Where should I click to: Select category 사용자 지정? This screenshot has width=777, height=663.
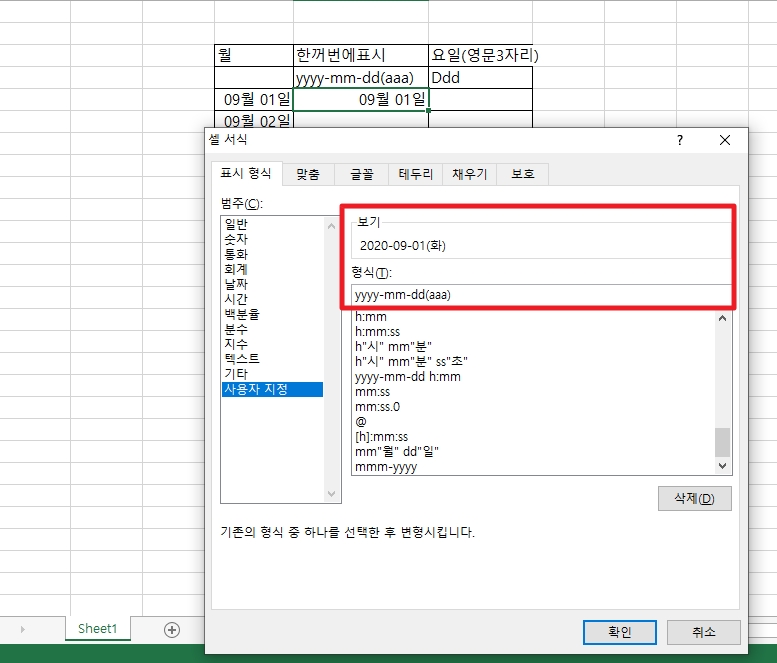click(x=273, y=389)
